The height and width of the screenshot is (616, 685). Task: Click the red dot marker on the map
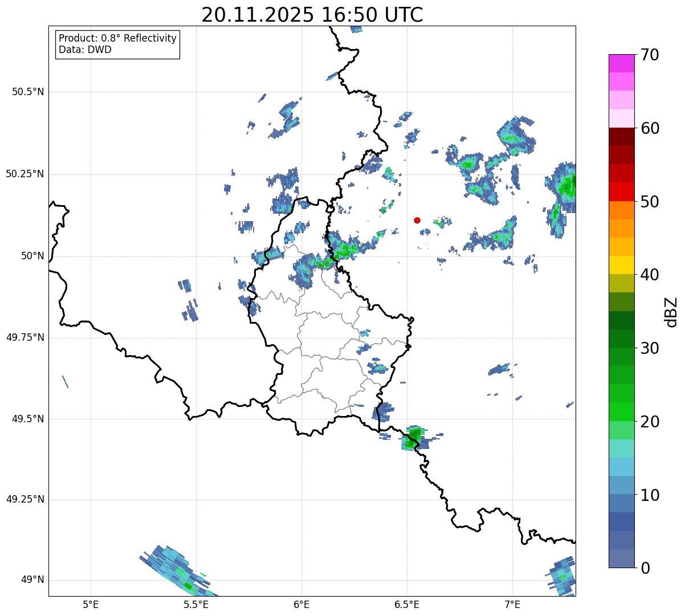coord(417,220)
